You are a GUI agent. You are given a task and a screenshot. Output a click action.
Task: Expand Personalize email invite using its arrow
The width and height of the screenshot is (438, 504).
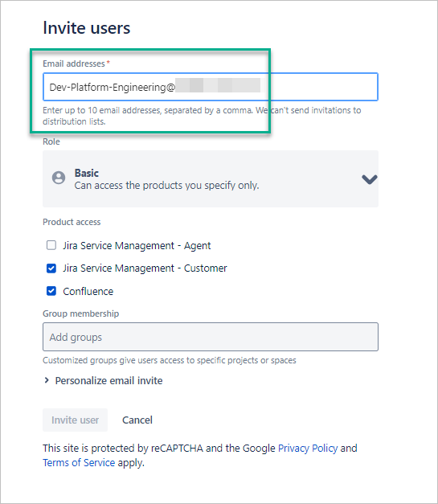[x=47, y=380]
